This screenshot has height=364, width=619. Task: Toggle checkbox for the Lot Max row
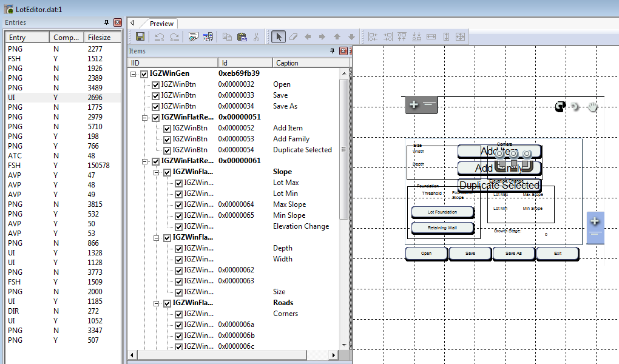point(179,183)
